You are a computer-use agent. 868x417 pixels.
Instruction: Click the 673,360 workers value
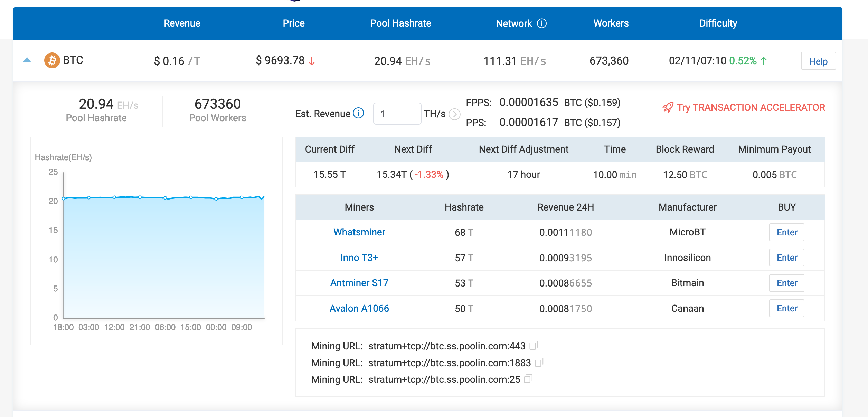[x=609, y=61]
